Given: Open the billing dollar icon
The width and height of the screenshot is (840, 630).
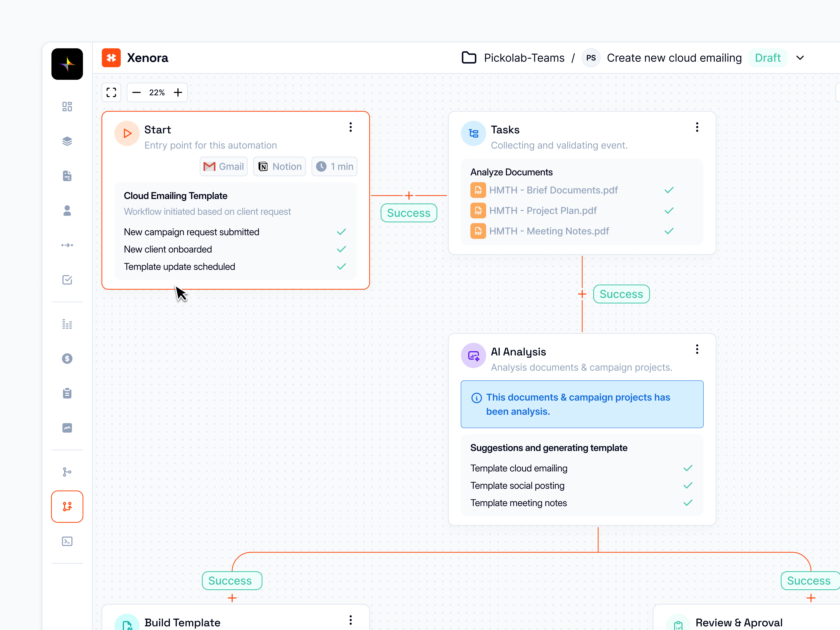Looking at the screenshot, I should (x=67, y=358).
